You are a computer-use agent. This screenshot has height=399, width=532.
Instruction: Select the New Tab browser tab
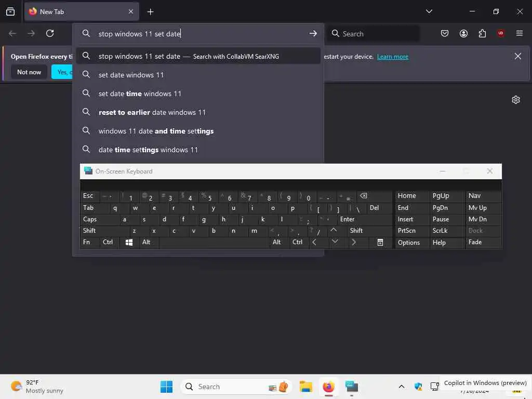click(x=82, y=11)
